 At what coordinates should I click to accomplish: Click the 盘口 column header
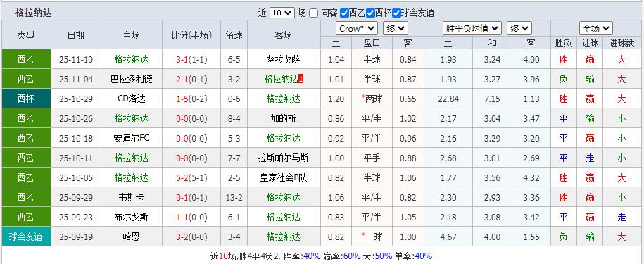click(372, 43)
